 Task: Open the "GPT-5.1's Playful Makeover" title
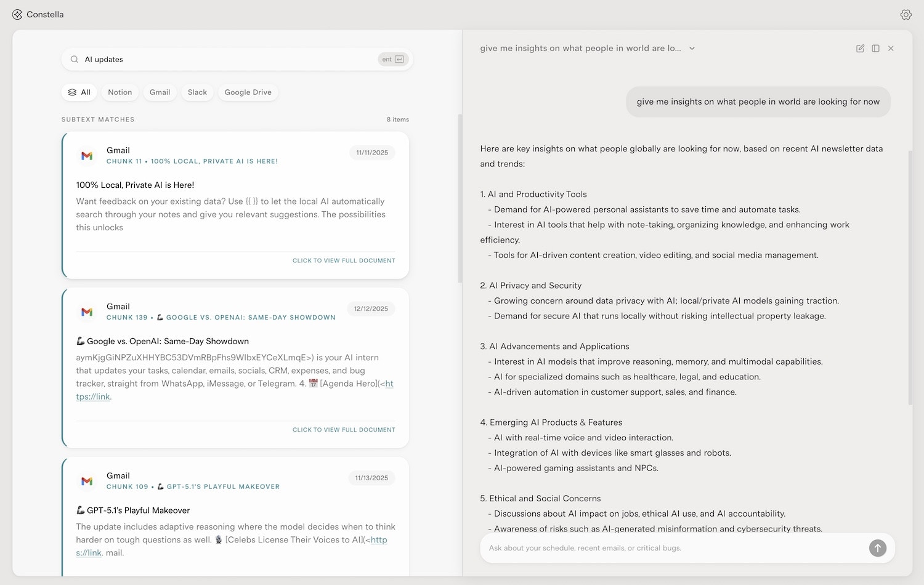point(133,510)
